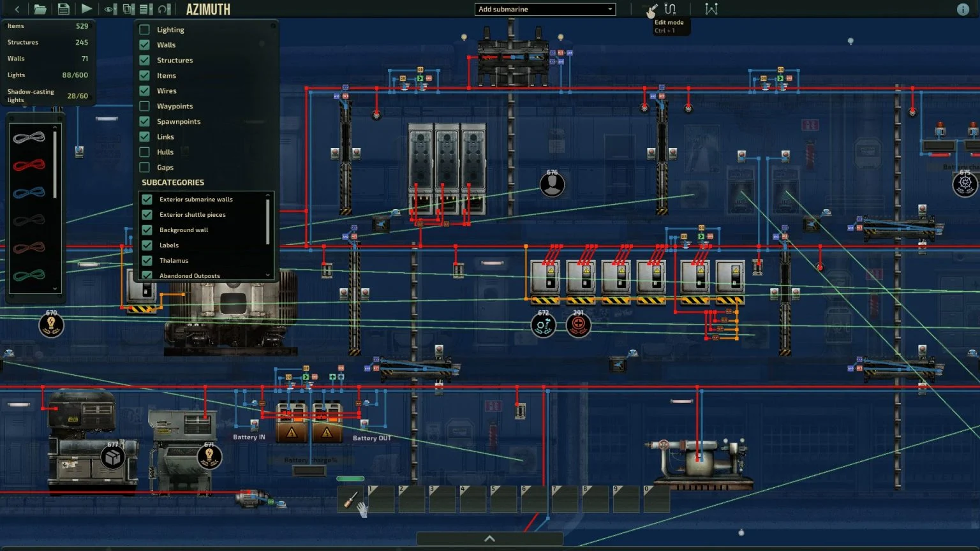Enable the Lighting checkbox
The height and width of the screenshot is (551, 980).
tap(145, 29)
